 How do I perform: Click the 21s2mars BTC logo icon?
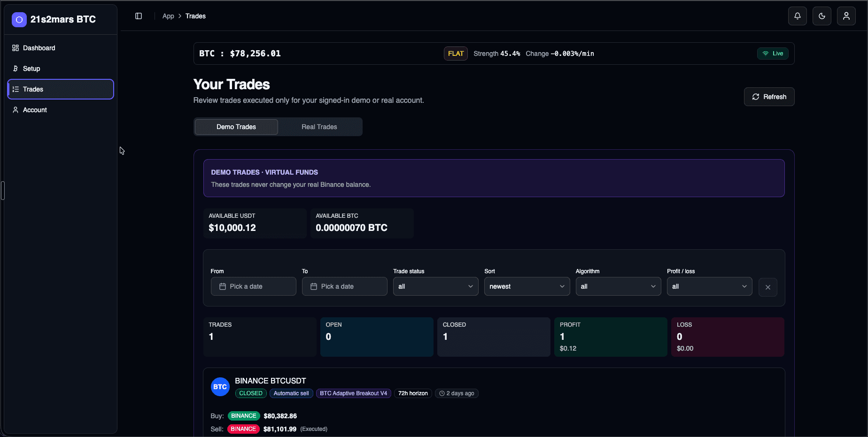click(x=19, y=20)
